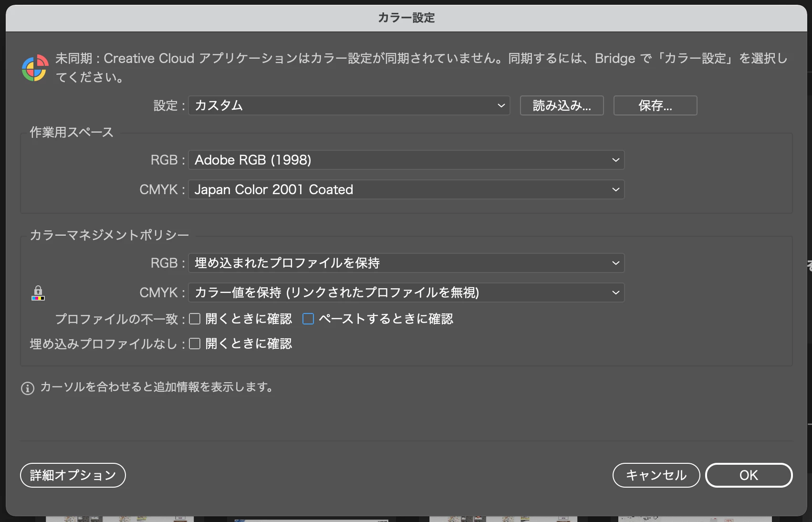Open the working space RGB dropdown (Adobe RGB 1998)
Viewport: 812px width, 522px height.
click(x=406, y=160)
